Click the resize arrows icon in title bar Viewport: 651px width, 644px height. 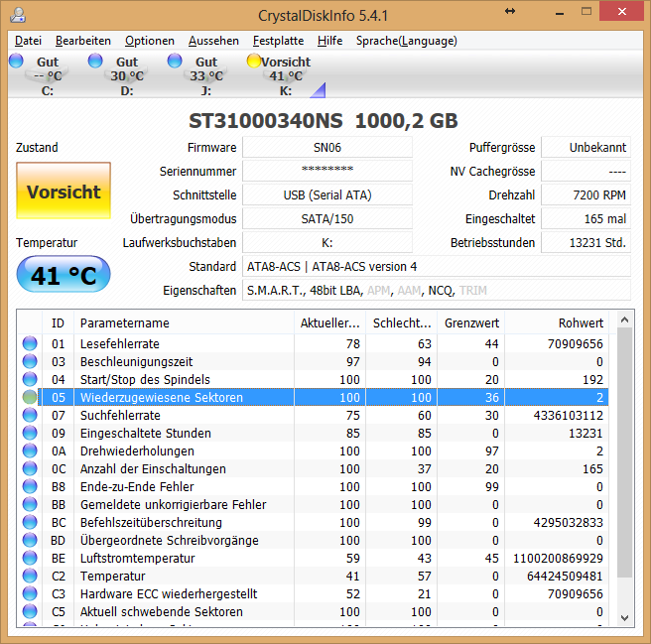coord(510,11)
